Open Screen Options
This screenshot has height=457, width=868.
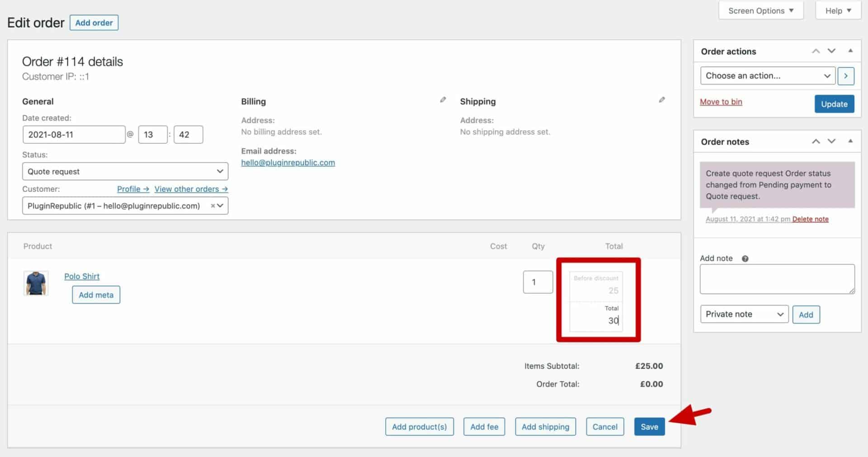[x=760, y=10]
